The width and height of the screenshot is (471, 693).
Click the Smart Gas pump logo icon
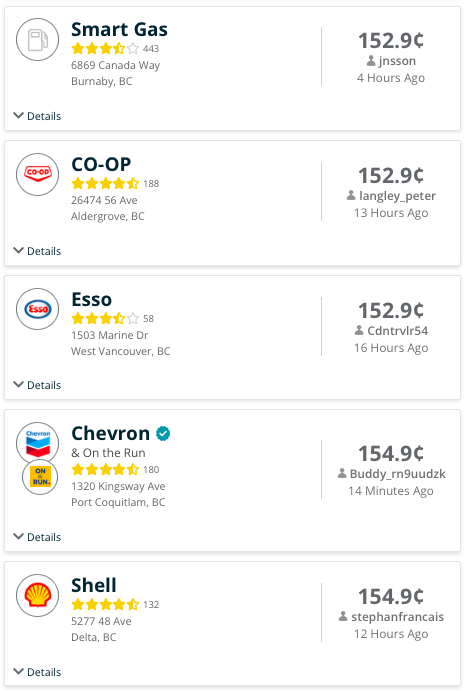point(38,39)
